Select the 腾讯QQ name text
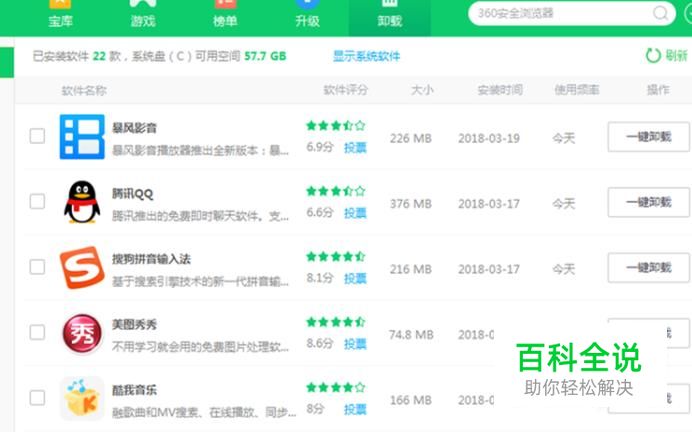The width and height of the screenshot is (692, 432). [132, 193]
